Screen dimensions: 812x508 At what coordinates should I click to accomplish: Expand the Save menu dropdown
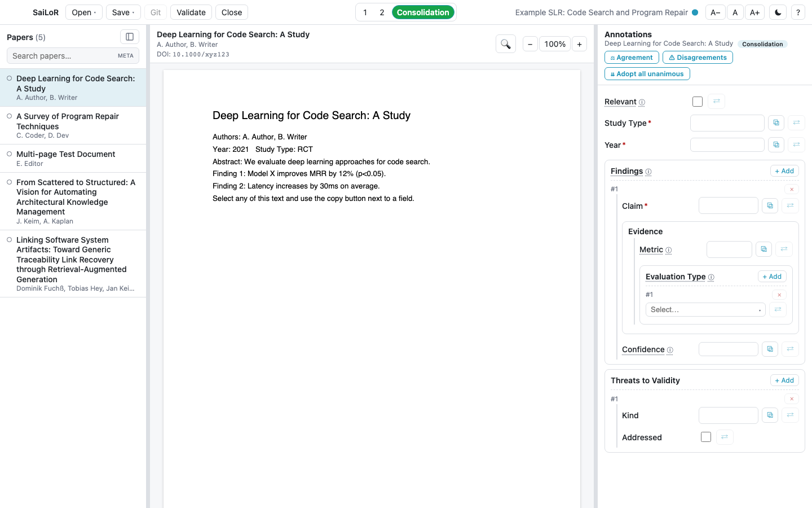(123, 12)
